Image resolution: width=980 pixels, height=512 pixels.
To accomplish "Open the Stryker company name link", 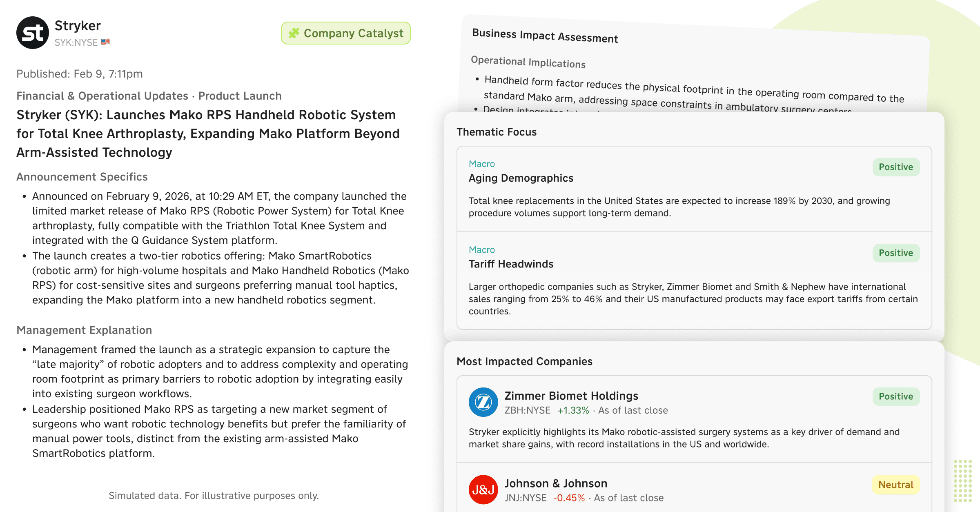I will coord(78,25).
